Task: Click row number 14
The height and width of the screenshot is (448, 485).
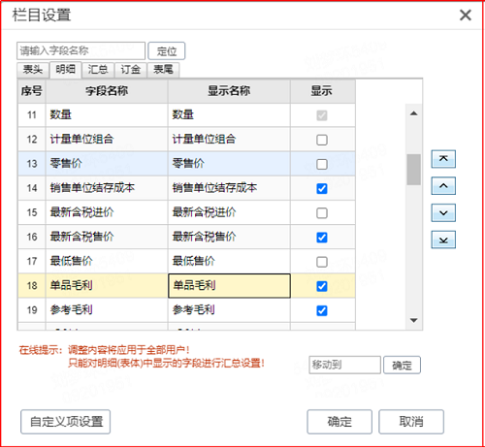Action: 32,188
